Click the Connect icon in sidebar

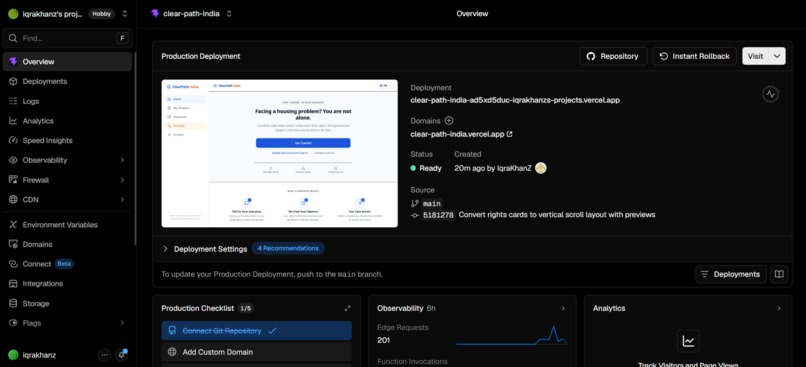13,264
